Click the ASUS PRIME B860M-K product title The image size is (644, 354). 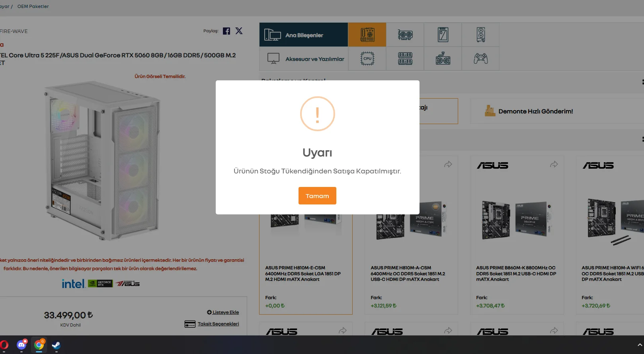[x=516, y=274]
